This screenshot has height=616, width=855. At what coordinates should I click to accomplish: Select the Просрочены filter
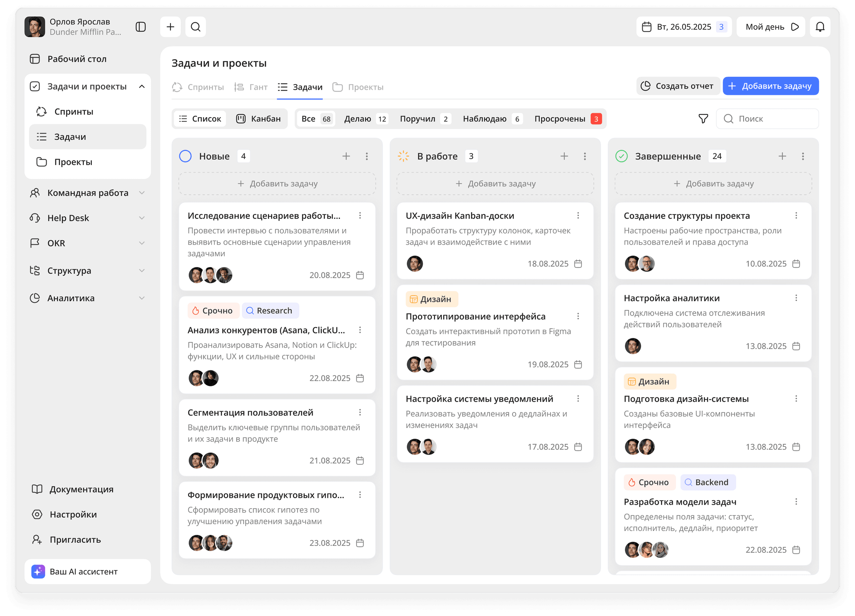[x=567, y=119]
